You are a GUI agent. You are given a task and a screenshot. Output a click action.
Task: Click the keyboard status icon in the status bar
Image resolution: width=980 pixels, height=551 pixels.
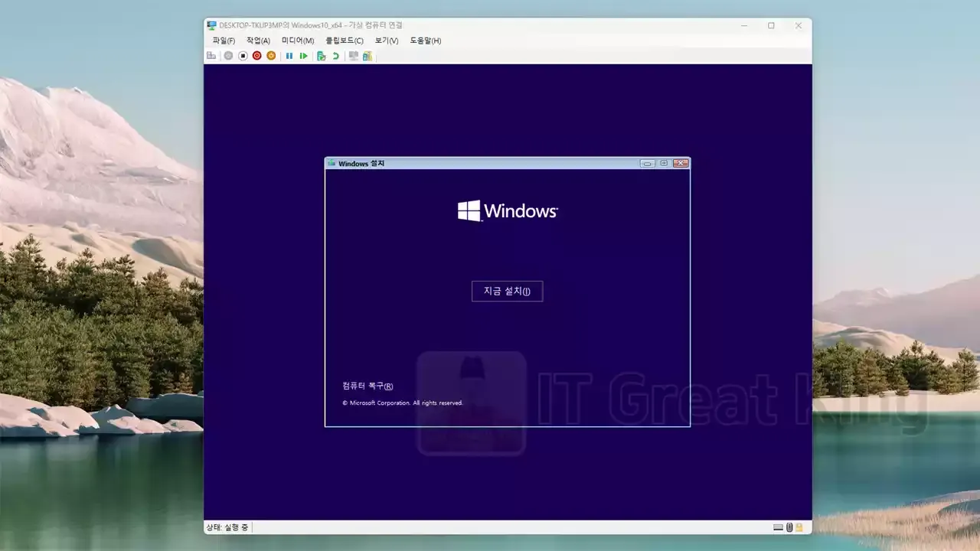coord(778,527)
